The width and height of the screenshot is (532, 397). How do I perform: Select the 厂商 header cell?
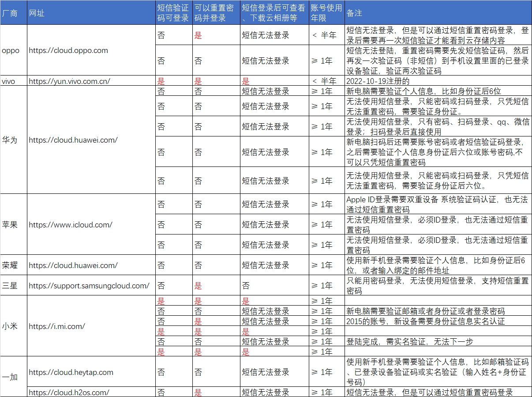(13, 13)
